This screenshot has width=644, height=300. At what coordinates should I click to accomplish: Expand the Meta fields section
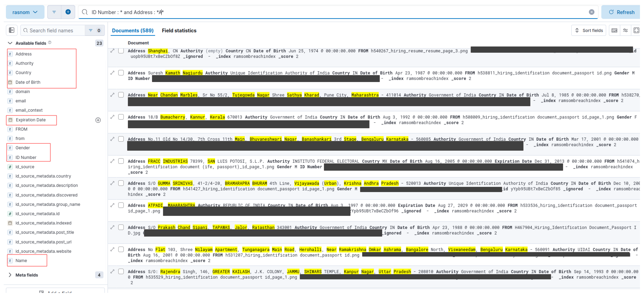[10, 275]
